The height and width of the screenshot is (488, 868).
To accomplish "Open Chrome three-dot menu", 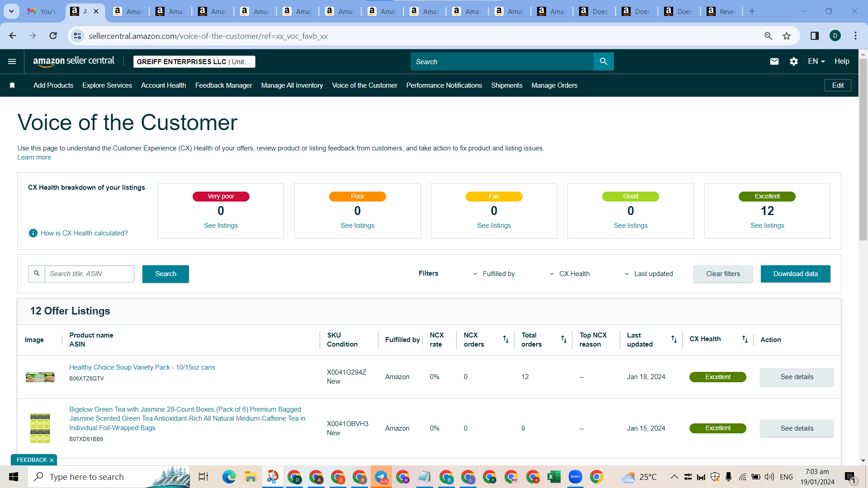I will click(x=855, y=36).
